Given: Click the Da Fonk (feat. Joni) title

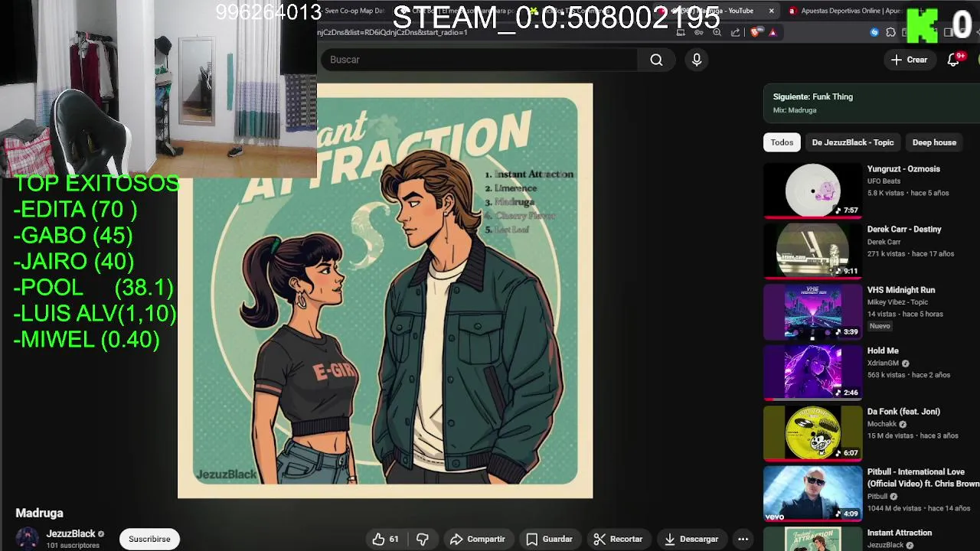Looking at the screenshot, I should point(903,412).
